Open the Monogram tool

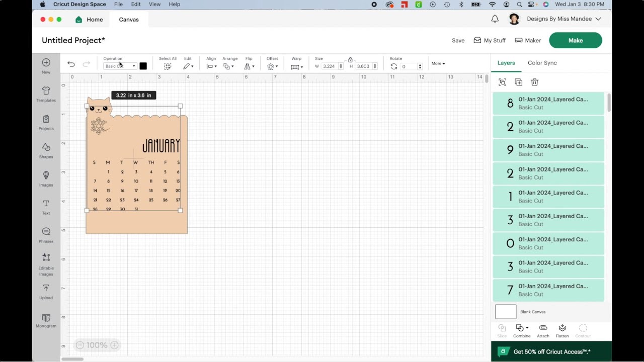click(46, 321)
